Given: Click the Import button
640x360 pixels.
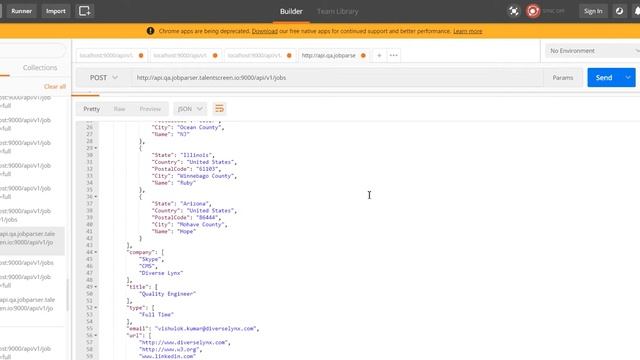Looking at the screenshot, I should pos(56,11).
